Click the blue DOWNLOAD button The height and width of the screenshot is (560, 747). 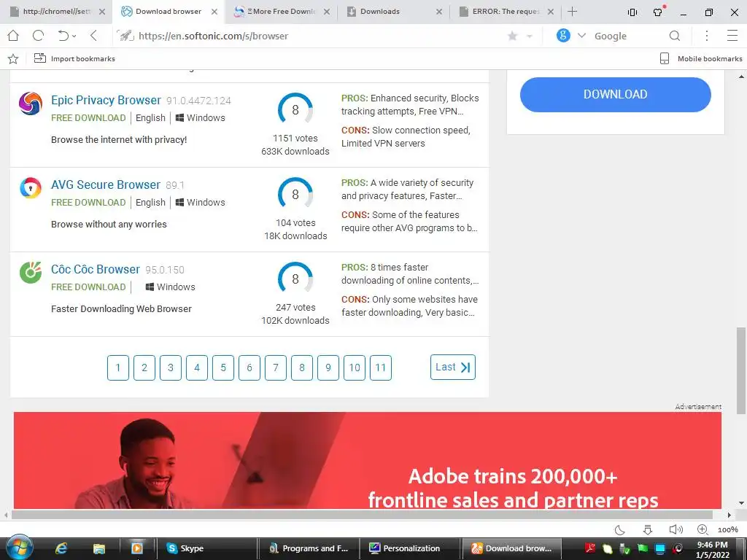(x=616, y=94)
